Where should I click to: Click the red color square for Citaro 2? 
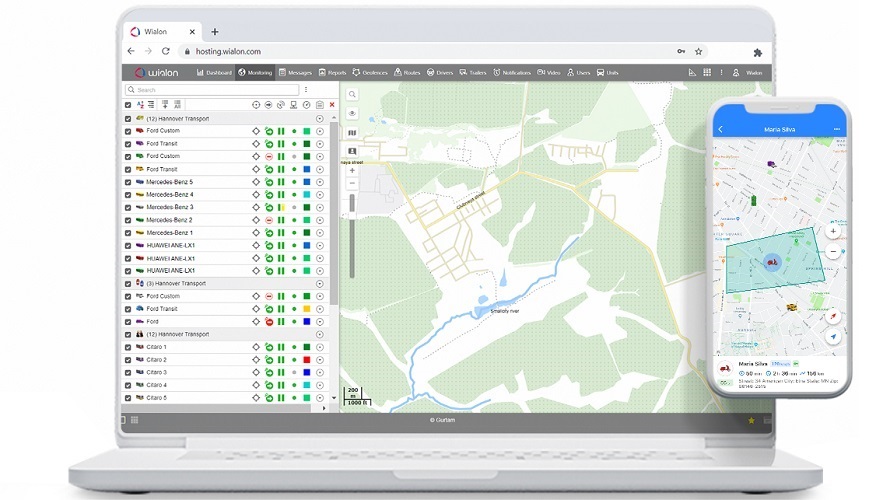[307, 360]
